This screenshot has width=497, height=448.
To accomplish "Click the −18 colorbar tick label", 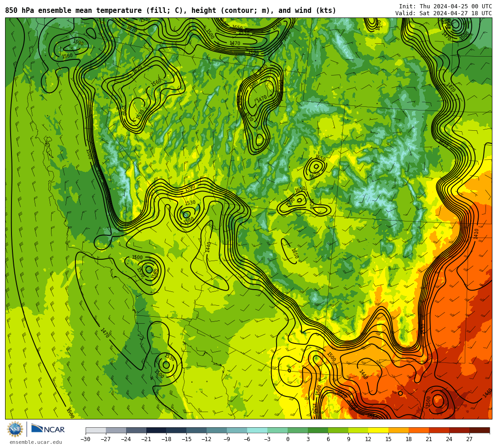I will 167,439.
